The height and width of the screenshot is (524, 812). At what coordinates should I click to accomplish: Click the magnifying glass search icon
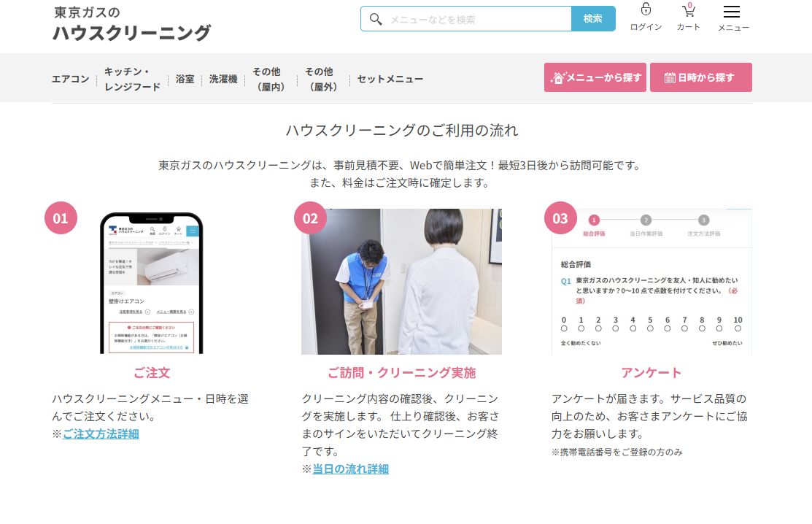pos(376,19)
